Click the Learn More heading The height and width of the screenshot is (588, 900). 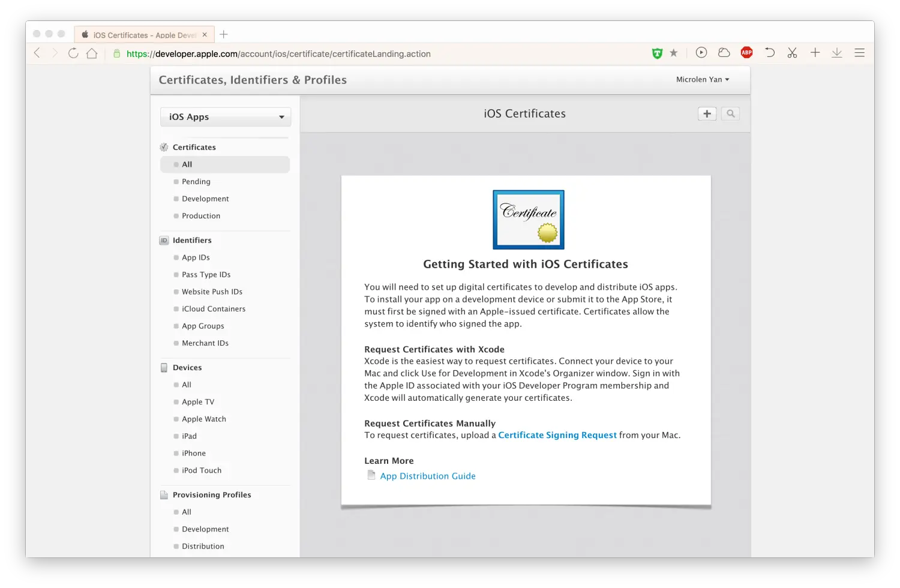point(389,461)
